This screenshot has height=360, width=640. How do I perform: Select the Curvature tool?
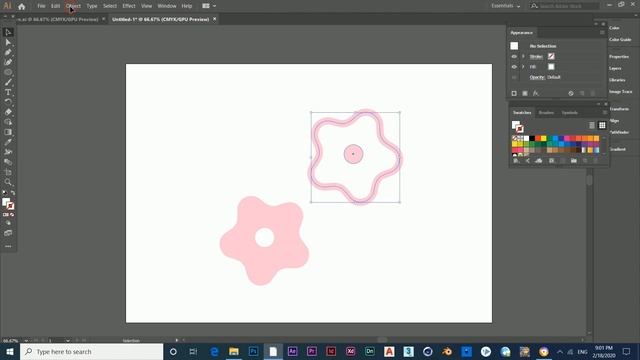pyautogui.click(x=8, y=62)
